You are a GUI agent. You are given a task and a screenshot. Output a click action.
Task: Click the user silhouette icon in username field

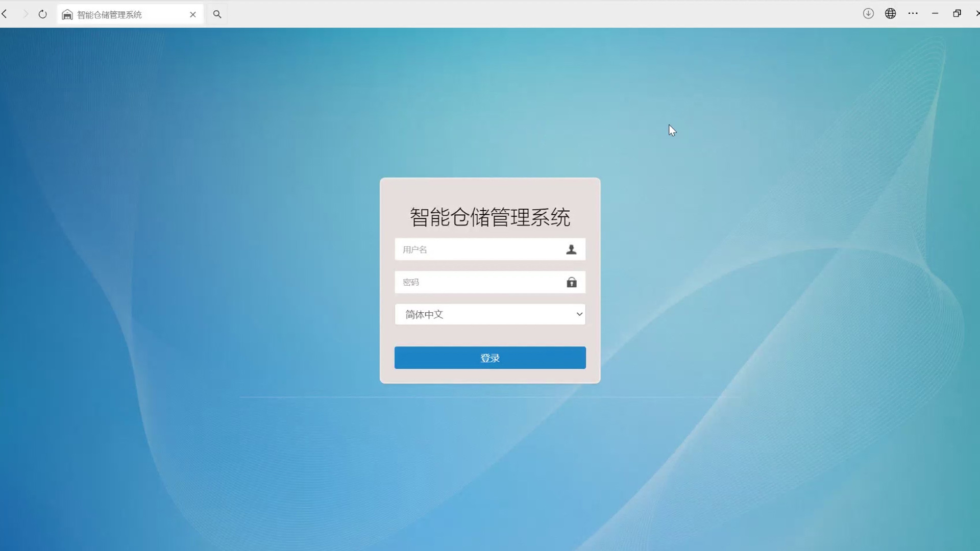[x=571, y=249]
